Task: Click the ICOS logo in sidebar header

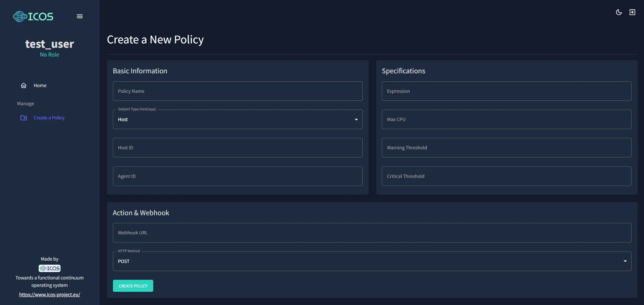Action: pos(33,16)
